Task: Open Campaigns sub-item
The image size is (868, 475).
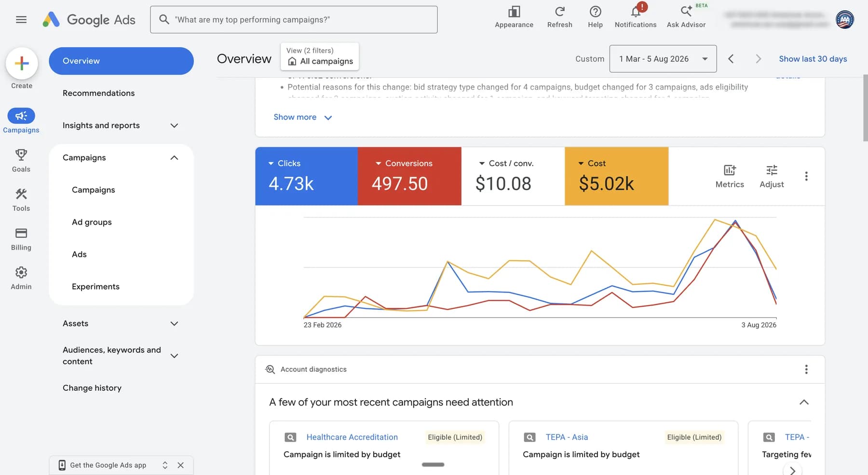Action: point(94,190)
